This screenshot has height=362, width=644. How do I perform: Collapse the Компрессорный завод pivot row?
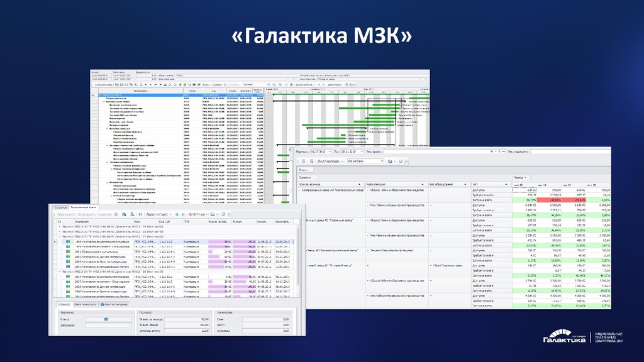point(299,190)
